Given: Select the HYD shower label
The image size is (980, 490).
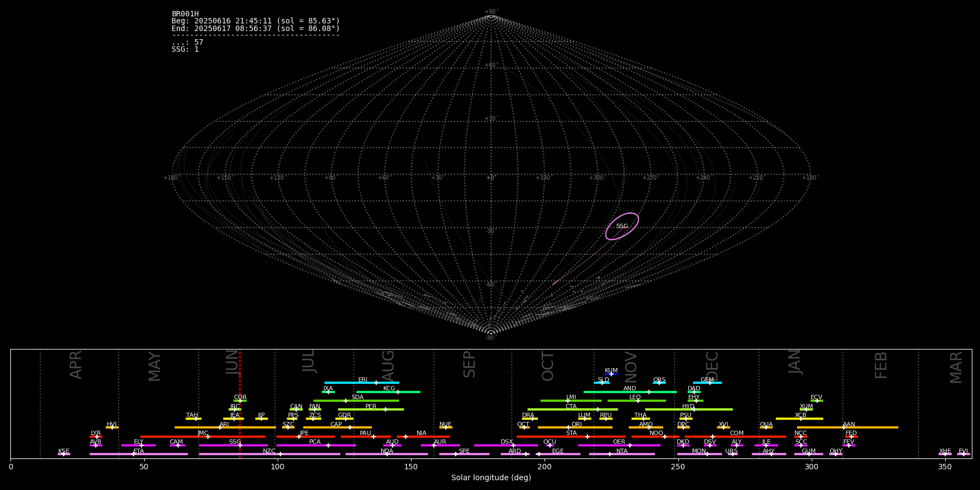Looking at the screenshot, I should tap(689, 407).
